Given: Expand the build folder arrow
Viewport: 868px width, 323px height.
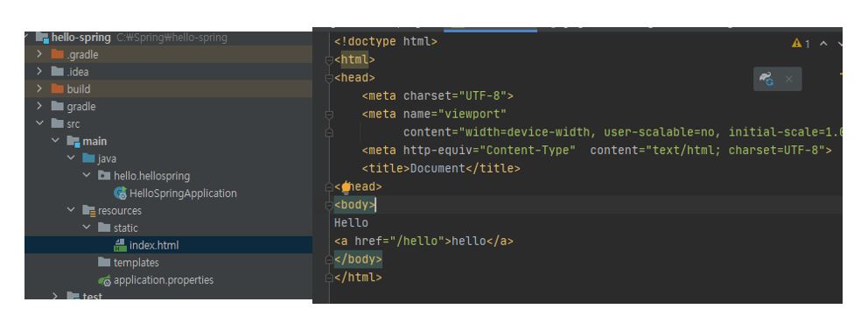Looking at the screenshot, I should coord(39,88).
